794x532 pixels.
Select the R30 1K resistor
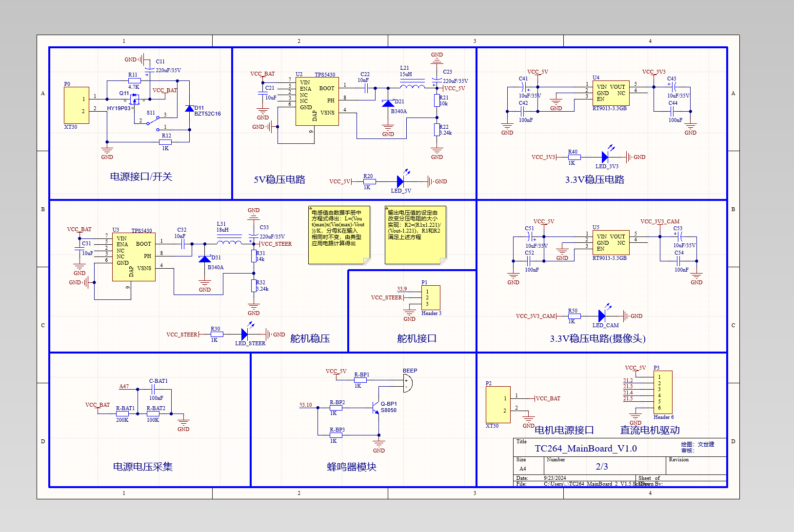tap(217, 335)
